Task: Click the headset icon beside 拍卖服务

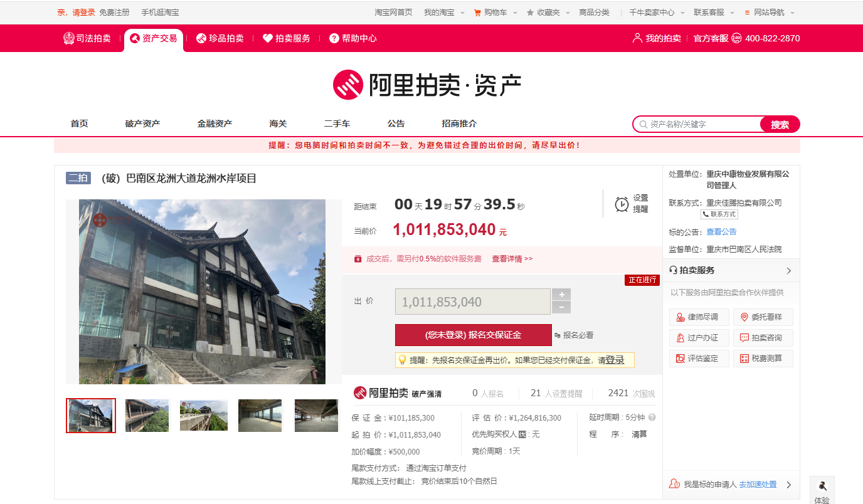Action: pyautogui.click(x=674, y=270)
